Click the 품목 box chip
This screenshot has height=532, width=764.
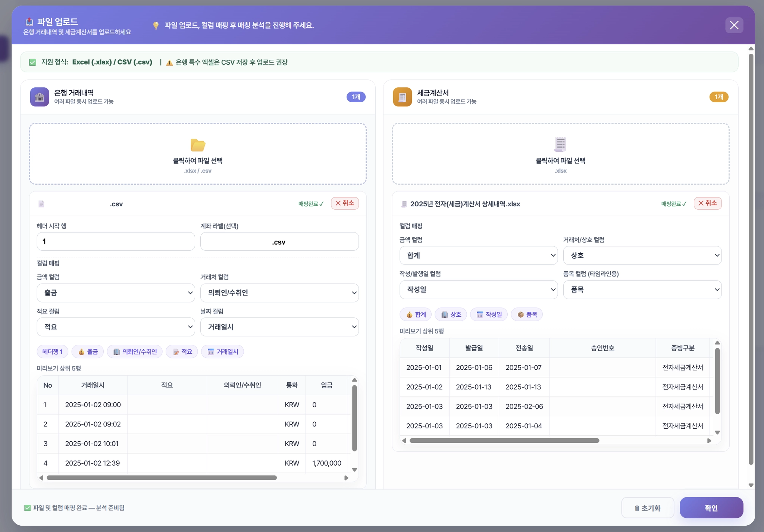[x=527, y=314]
